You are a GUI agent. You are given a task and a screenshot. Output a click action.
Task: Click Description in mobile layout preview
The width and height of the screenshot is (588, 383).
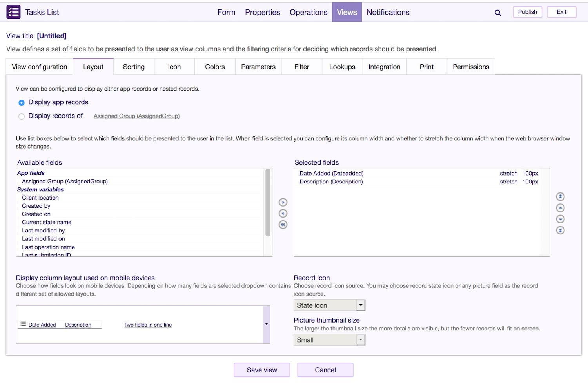click(78, 325)
